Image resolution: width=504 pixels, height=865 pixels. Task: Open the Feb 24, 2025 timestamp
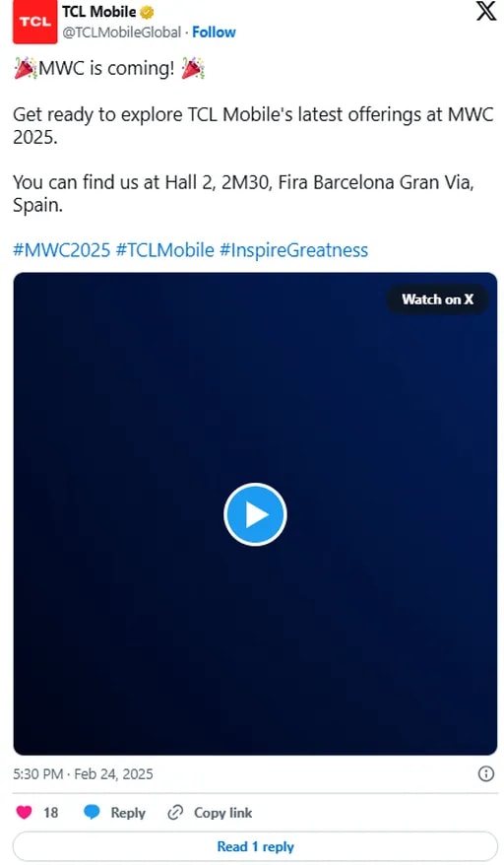point(113,773)
